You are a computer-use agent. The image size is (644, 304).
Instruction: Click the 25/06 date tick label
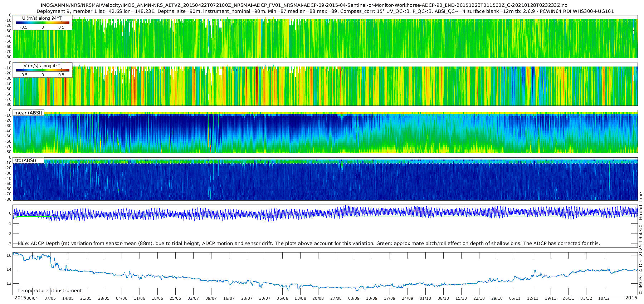(x=175, y=298)
